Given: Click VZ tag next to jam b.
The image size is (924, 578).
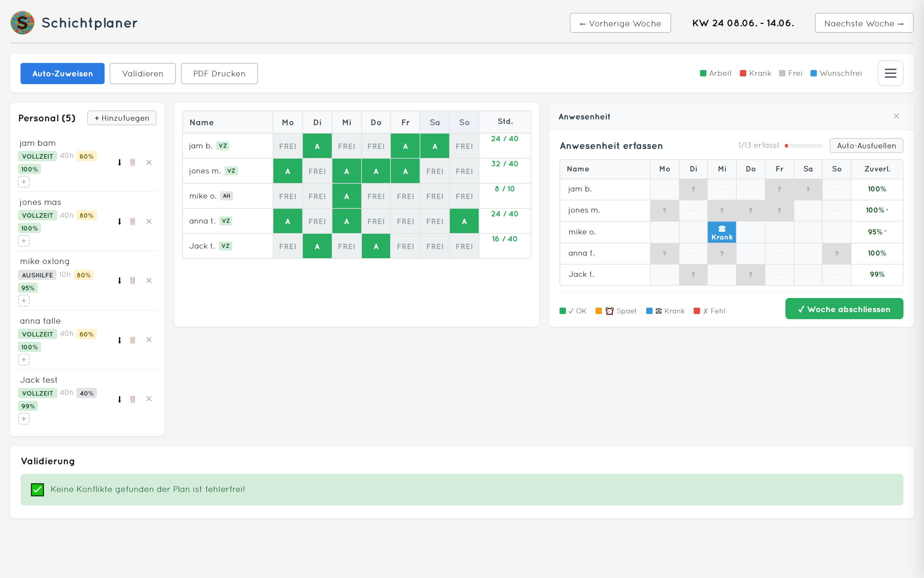Looking at the screenshot, I should [x=223, y=146].
